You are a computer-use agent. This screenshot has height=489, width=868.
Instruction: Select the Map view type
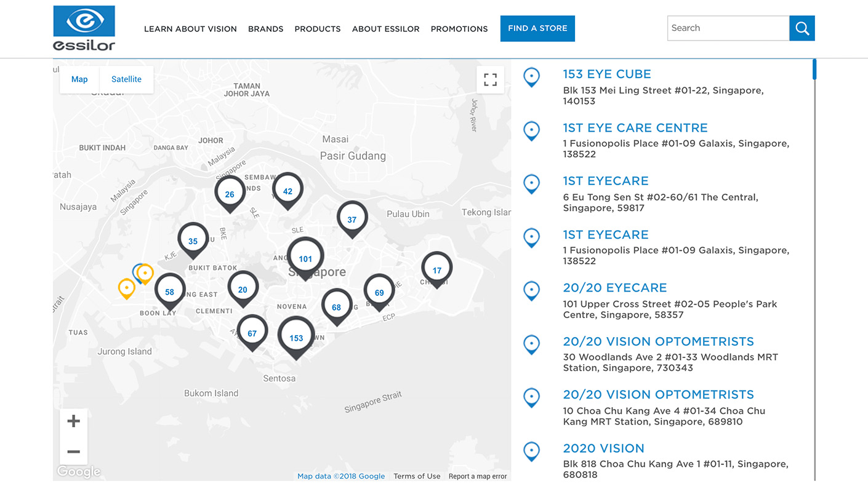tap(79, 79)
